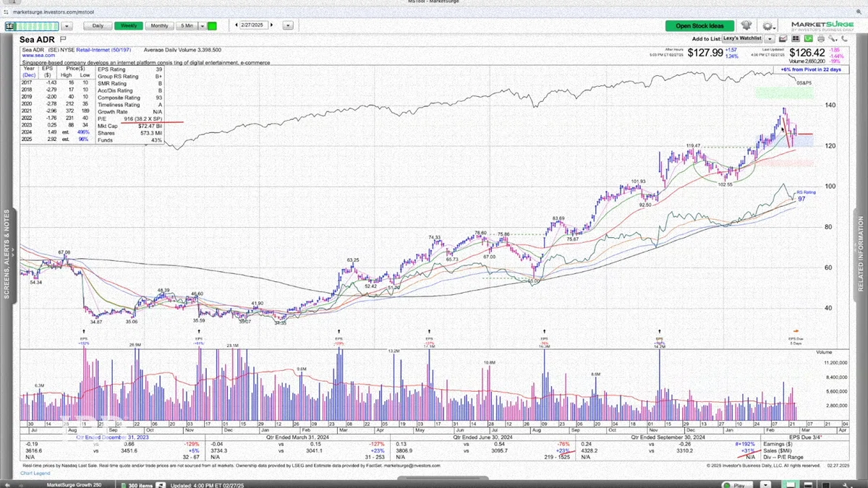Step to the next chart date
This screenshot has width=868, height=488.
tap(271, 25)
